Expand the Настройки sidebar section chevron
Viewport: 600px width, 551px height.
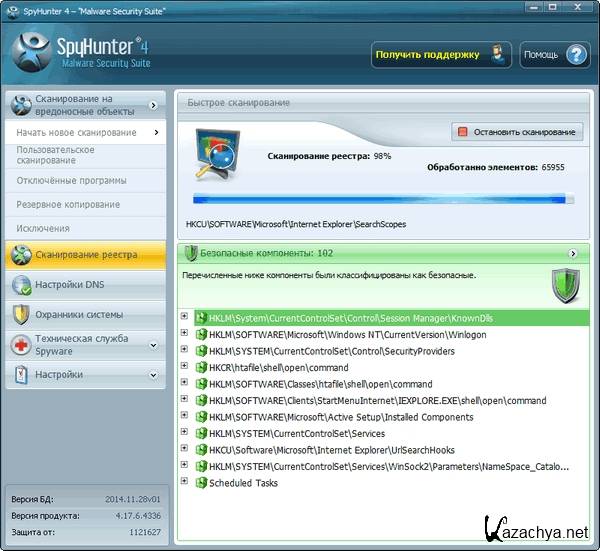[x=153, y=375]
